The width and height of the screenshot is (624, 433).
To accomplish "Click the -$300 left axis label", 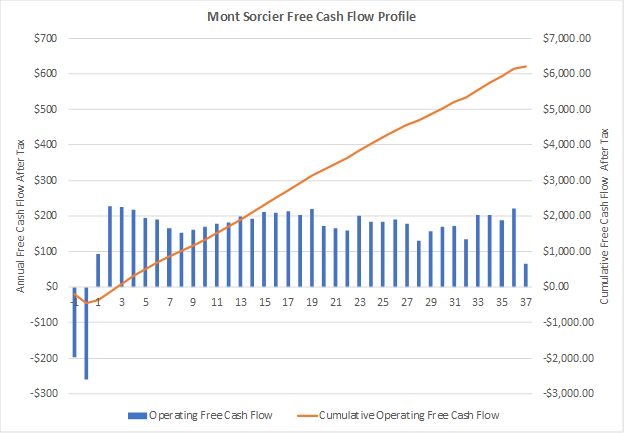I will (x=44, y=393).
